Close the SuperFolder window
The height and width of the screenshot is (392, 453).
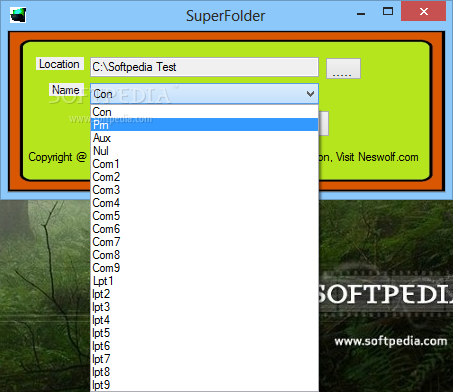click(x=424, y=12)
